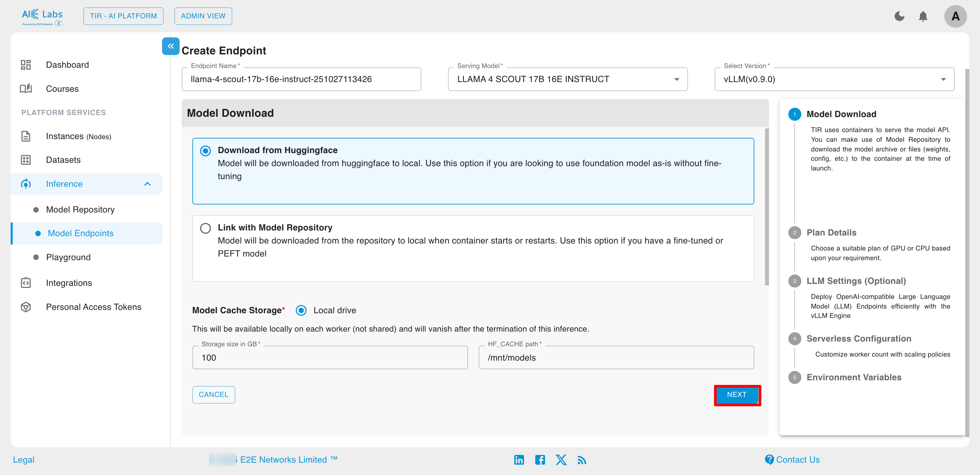
Task: Click the Datasets table icon
Action: (25, 160)
